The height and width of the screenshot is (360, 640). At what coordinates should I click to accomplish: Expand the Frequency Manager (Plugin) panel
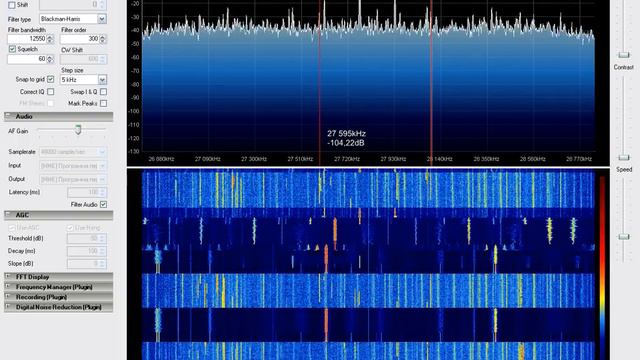click(58, 287)
